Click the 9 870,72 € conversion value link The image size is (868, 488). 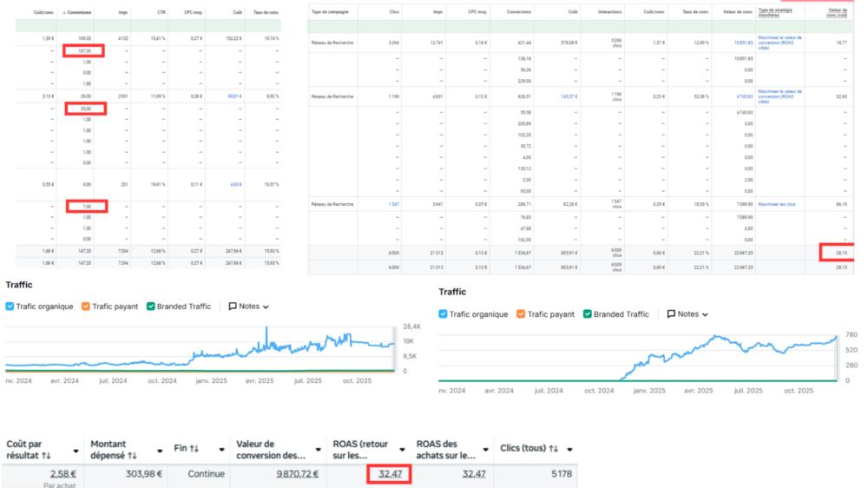pyautogui.click(x=291, y=474)
